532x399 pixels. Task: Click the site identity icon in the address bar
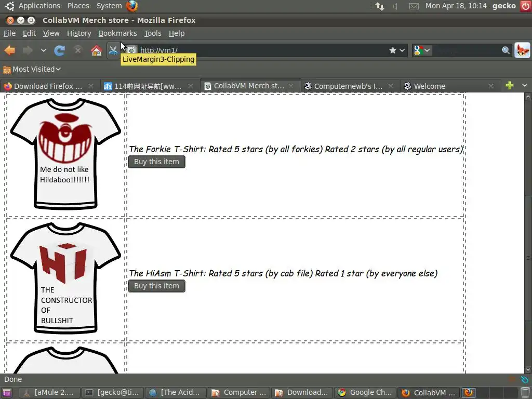(x=131, y=50)
